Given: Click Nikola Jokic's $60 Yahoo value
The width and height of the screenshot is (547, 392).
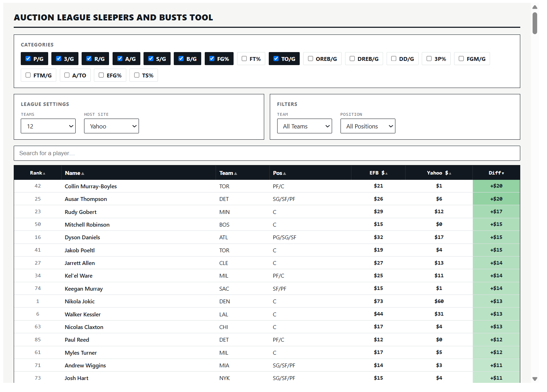Looking at the screenshot, I should pos(439,301).
